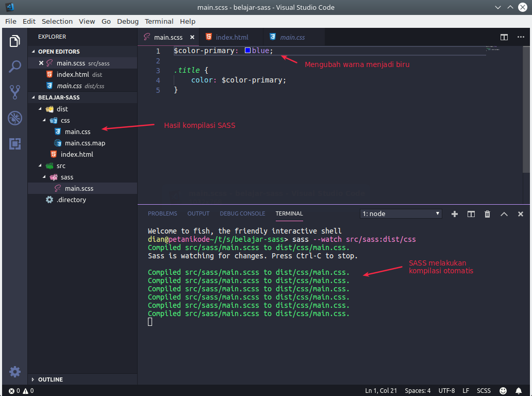
Task: Open the Terminal menu in the menu bar
Action: click(159, 21)
